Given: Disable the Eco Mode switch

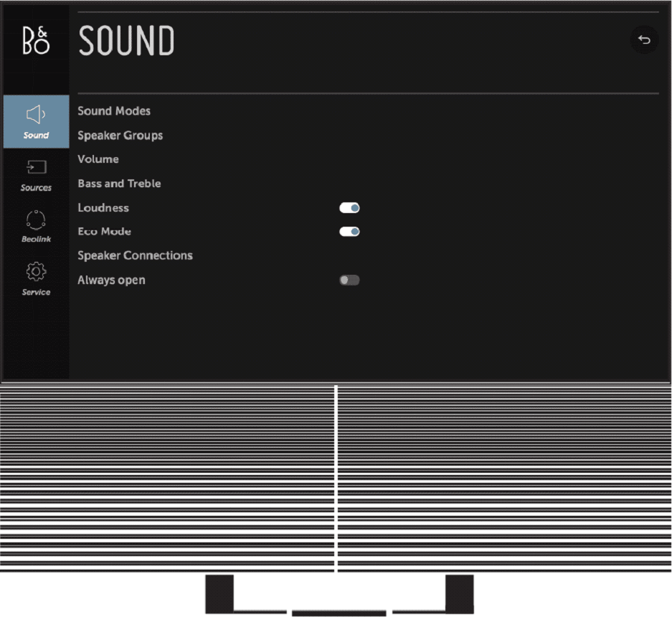Looking at the screenshot, I should coord(349,232).
